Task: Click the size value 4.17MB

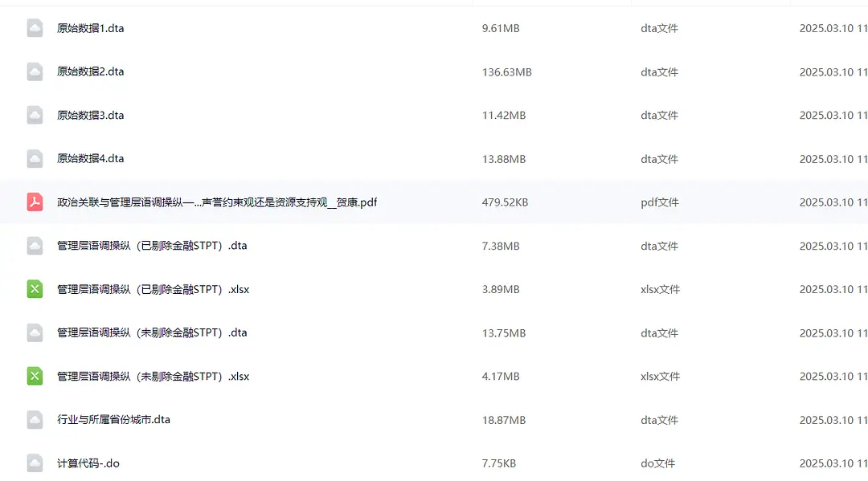Action: (x=501, y=377)
